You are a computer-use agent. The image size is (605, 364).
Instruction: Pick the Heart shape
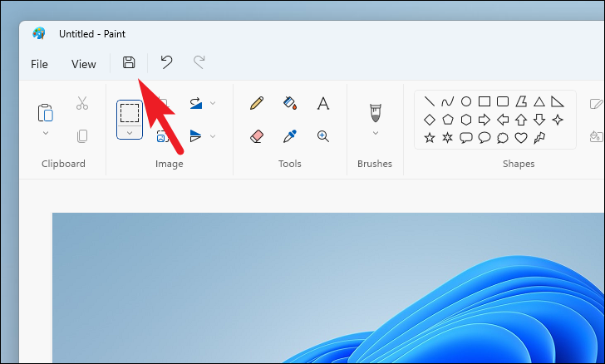point(521,138)
